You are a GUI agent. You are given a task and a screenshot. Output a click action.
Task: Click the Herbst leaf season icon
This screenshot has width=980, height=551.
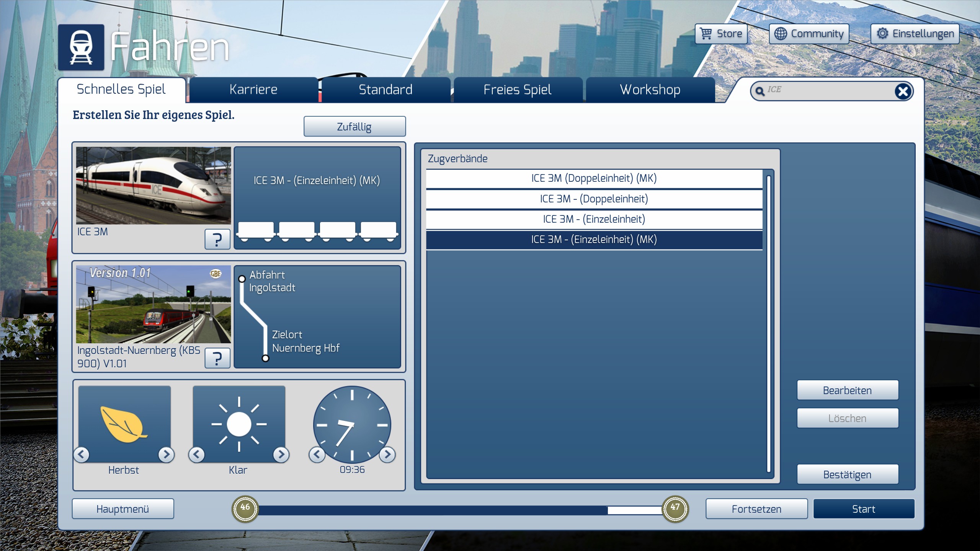(x=124, y=424)
